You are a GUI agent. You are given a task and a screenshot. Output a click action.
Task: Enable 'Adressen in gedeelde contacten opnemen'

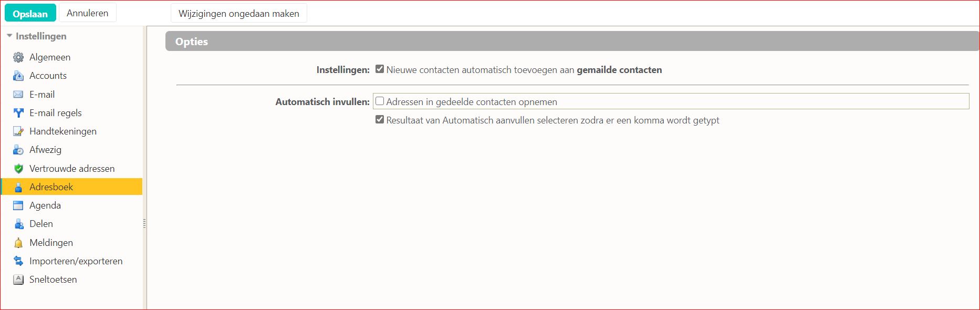pos(380,100)
